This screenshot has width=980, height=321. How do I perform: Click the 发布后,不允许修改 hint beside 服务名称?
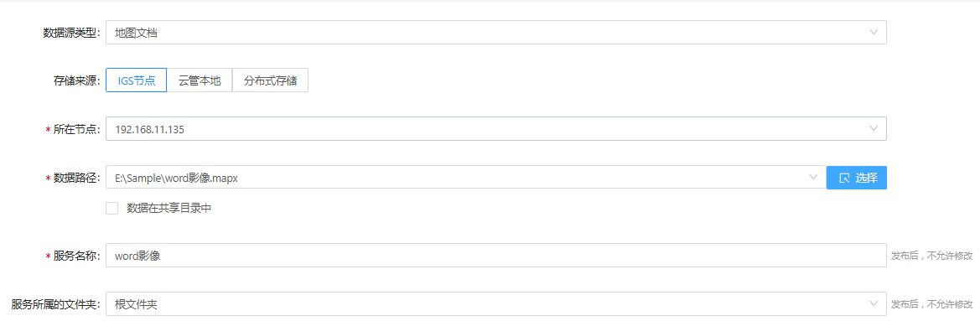click(932, 256)
